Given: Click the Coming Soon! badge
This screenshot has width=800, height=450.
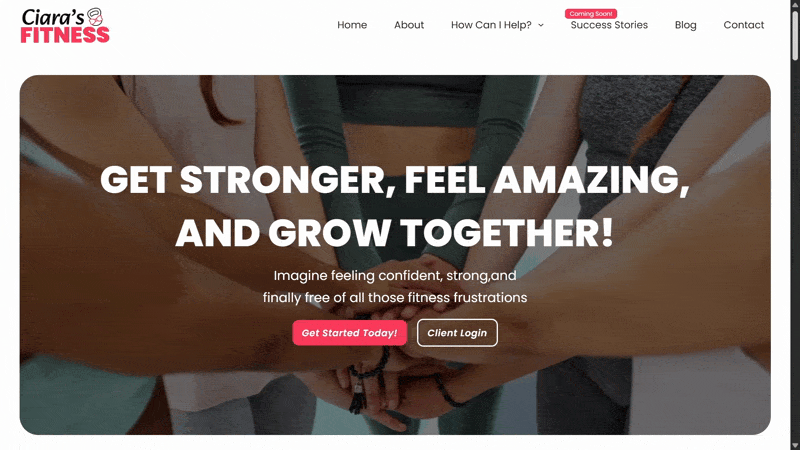Looking at the screenshot, I should 591,14.
